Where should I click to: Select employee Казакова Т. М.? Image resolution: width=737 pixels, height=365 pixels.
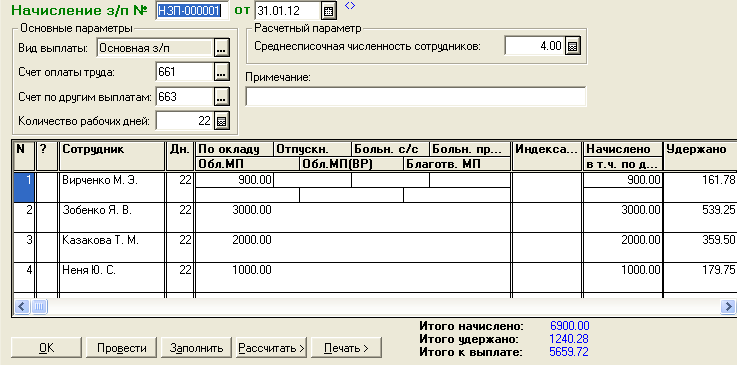(112, 248)
